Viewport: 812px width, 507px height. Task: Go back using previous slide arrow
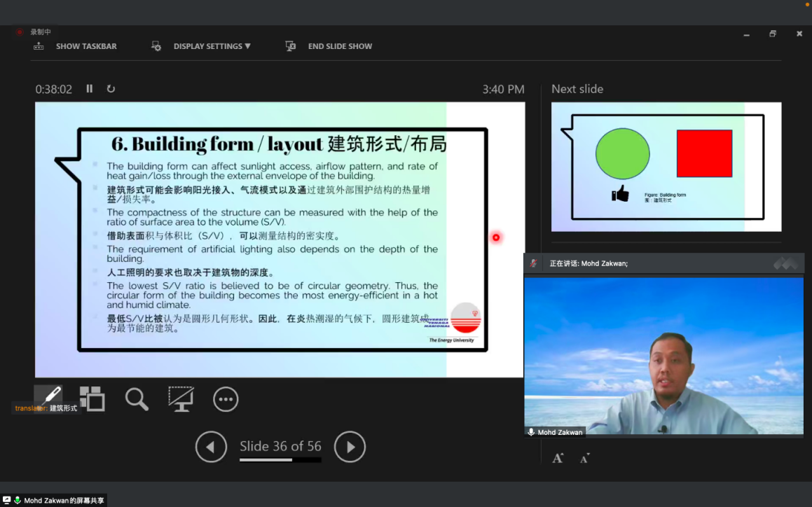coord(211,447)
